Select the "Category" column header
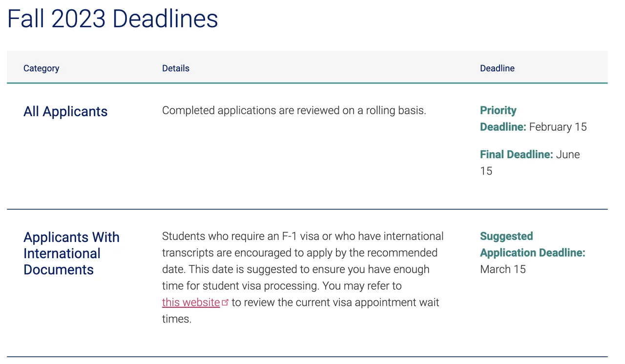 click(x=41, y=68)
